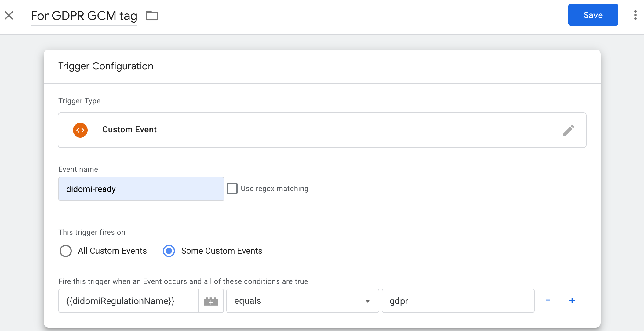Edit trigger name For GDPR GCM tag
Viewport: 644px width, 331px height.
(84, 16)
